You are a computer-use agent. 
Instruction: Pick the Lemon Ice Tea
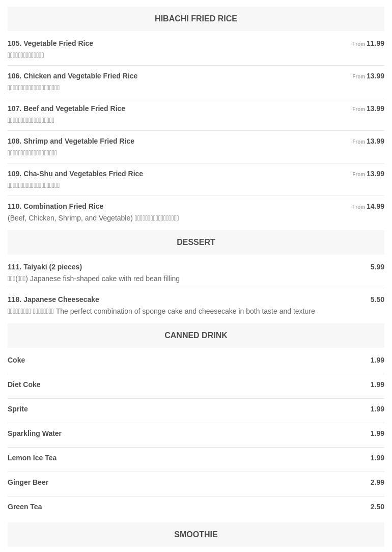click(x=195, y=458)
